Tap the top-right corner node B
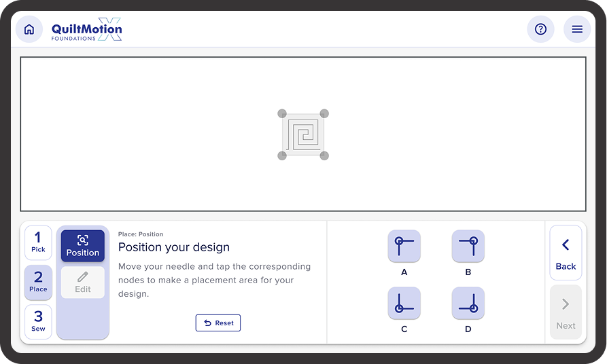Screen dimensions: 607x364 (x=468, y=246)
